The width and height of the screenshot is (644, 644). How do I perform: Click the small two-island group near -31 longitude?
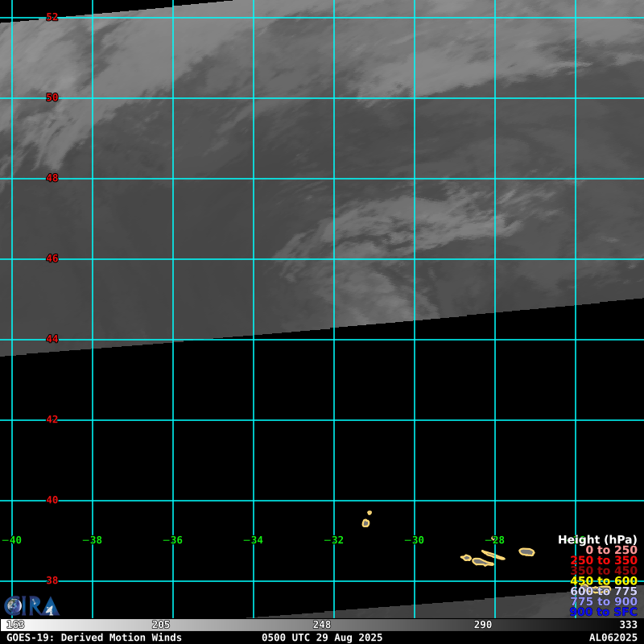click(x=366, y=520)
